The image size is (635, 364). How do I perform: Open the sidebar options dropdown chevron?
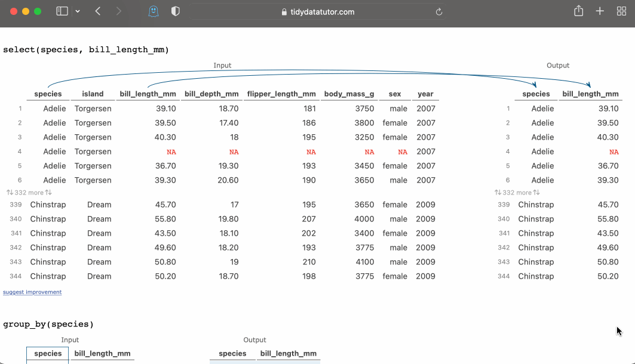tap(78, 11)
